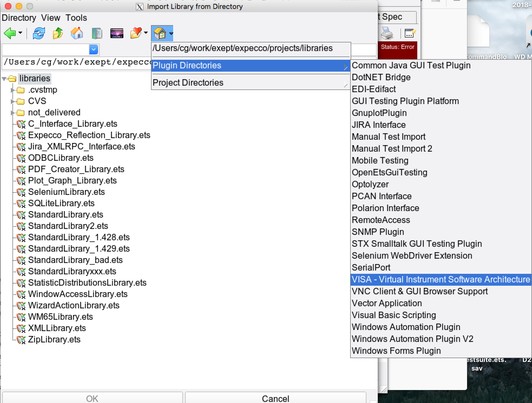Viewport: 532px width, 403px height.
Task: Collapse the libraries folder tree node
Action: (x=4, y=79)
